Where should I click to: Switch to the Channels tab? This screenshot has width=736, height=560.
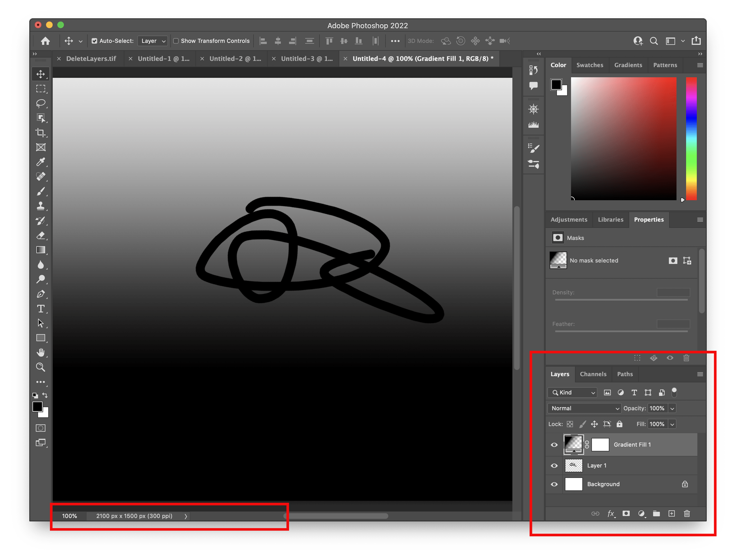coord(593,374)
